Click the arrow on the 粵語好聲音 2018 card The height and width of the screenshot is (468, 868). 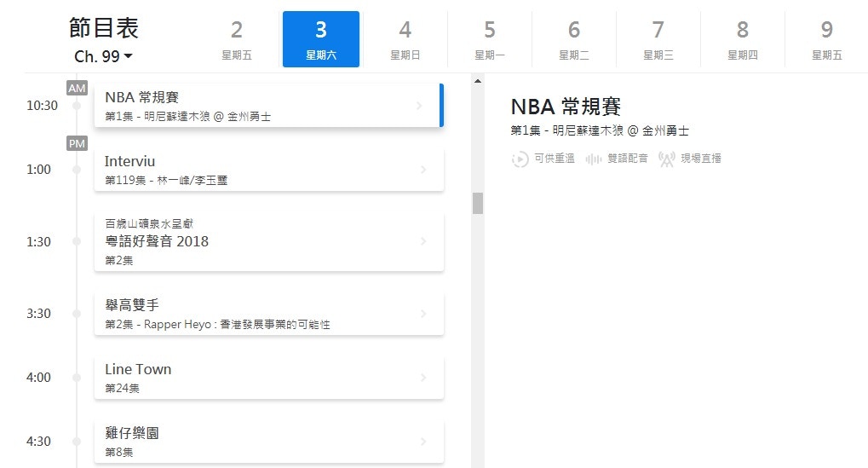point(423,242)
